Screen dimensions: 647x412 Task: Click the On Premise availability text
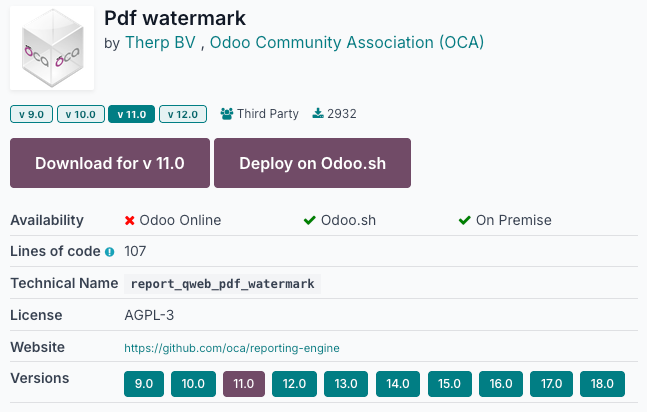(x=514, y=220)
